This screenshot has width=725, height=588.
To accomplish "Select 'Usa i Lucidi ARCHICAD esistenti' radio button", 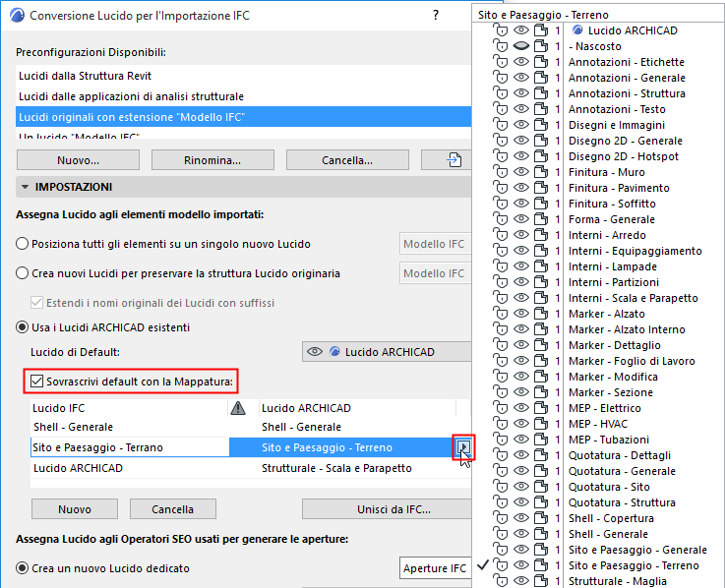I will point(23,327).
